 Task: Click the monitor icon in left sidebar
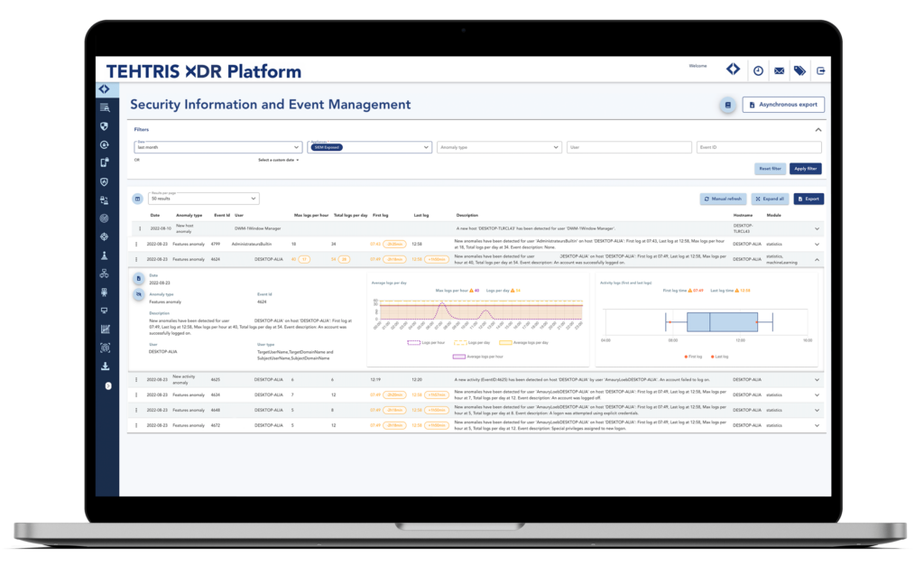[105, 311]
